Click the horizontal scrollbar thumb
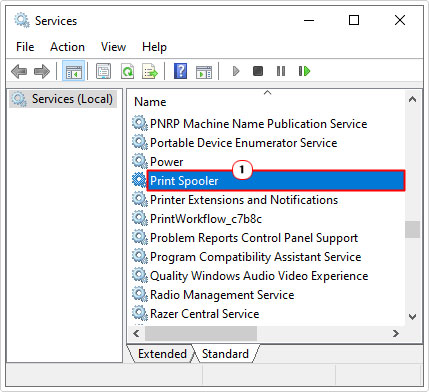Image resolution: width=429 pixels, height=392 pixels. pyautogui.click(x=201, y=333)
